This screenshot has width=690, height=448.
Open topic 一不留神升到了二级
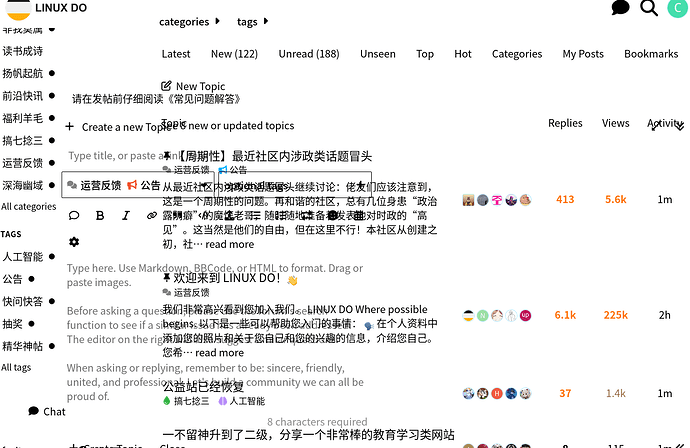(308, 435)
